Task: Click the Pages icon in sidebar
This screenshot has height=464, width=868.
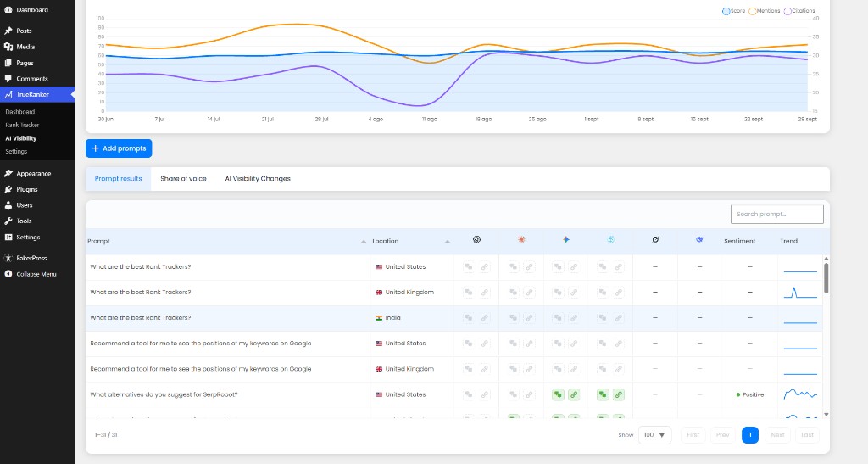Action: pyautogui.click(x=8, y=63)
